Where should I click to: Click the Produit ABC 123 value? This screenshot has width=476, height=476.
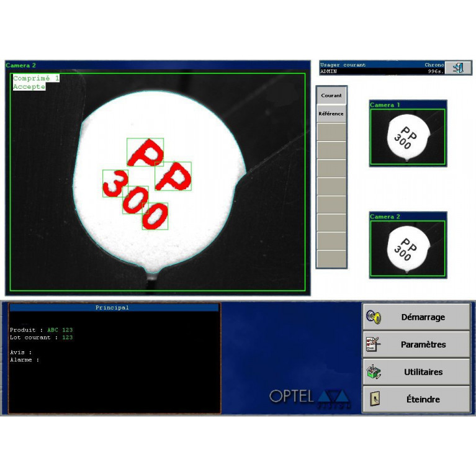click(x=60, y=330)
